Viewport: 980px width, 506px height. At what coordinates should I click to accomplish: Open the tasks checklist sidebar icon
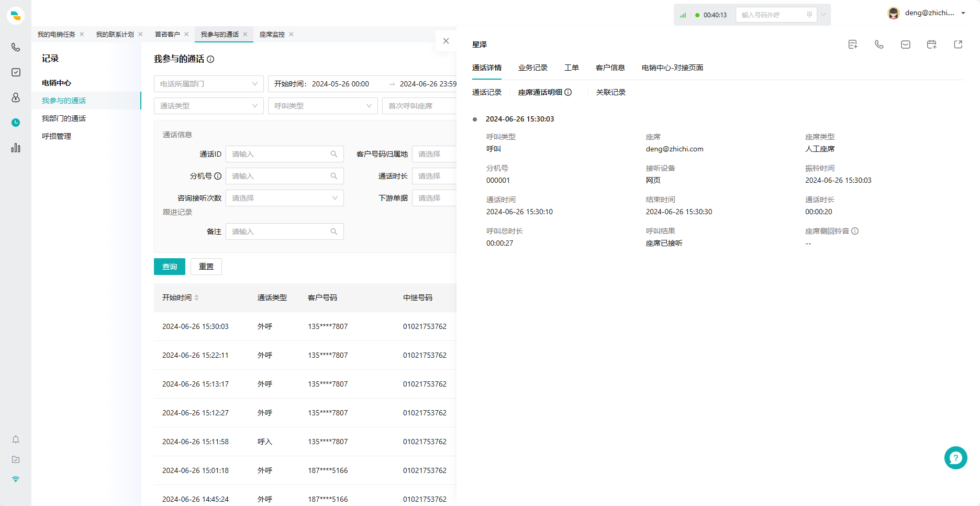(16, 72)
